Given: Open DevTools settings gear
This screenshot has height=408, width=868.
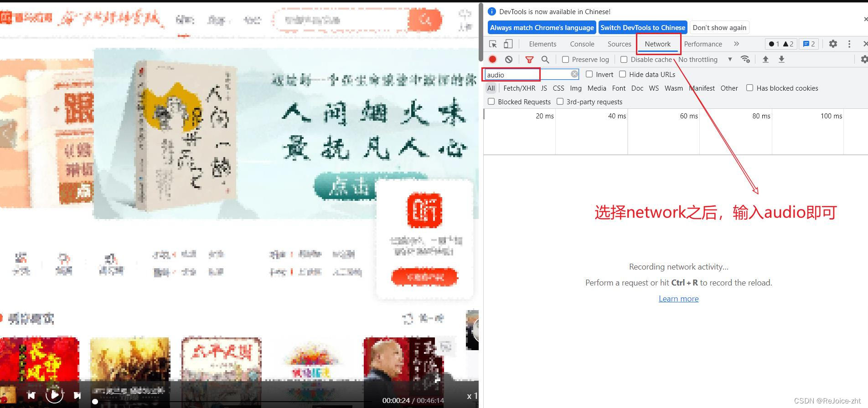Looking at the screenshot, I should pos(833,44).
